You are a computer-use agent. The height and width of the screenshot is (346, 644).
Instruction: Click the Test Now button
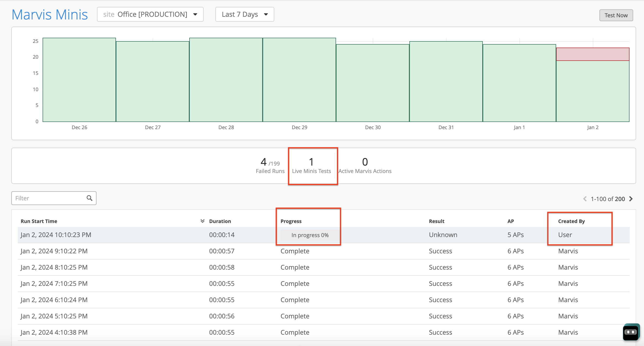tap(616, 15)
